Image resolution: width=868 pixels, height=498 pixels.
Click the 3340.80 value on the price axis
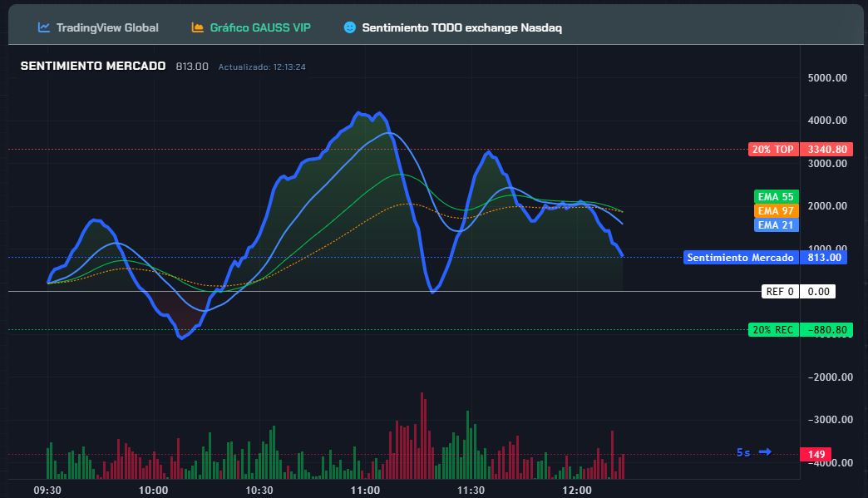pos(827,150)
